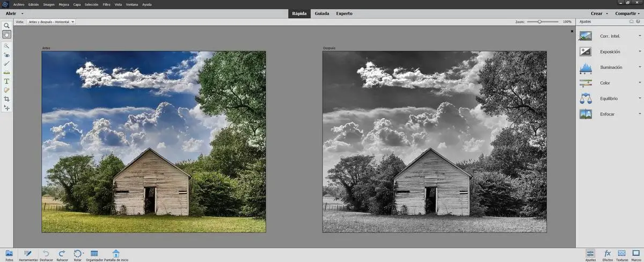Click the Photoshop Elements app logo
Screen dimensions: 644x262
click(6, 4)
